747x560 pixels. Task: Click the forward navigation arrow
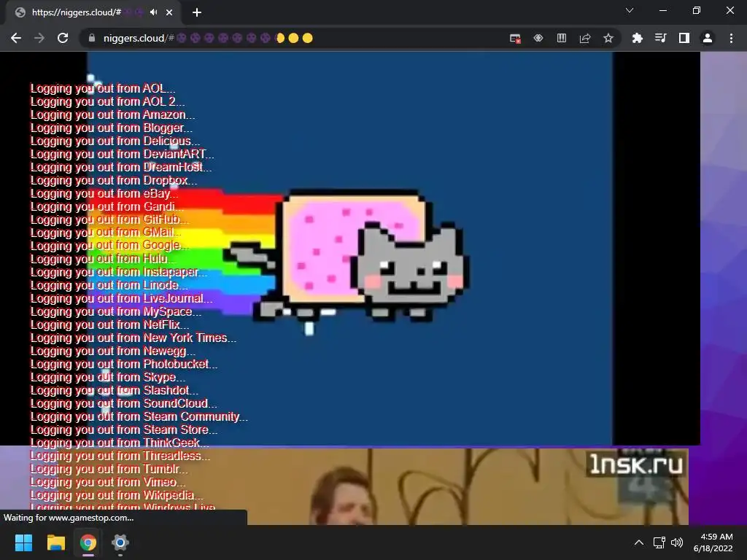pos(39,38)
